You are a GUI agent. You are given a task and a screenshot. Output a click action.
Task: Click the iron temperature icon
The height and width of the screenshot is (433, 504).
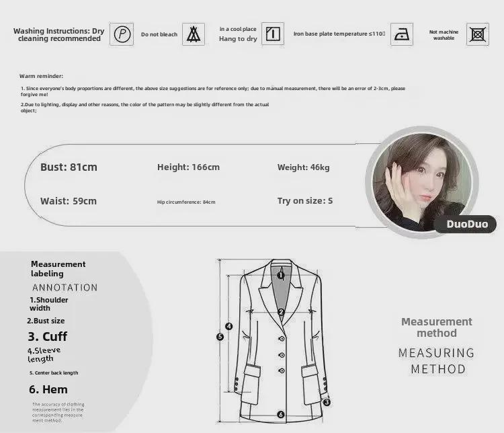[403, 34]
